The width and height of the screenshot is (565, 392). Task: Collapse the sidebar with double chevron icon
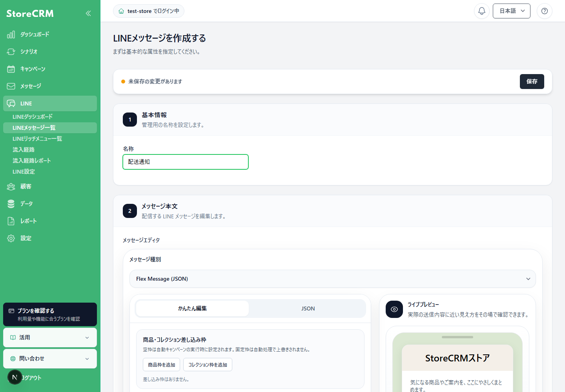pyautogui.click(x=88, y=13)
